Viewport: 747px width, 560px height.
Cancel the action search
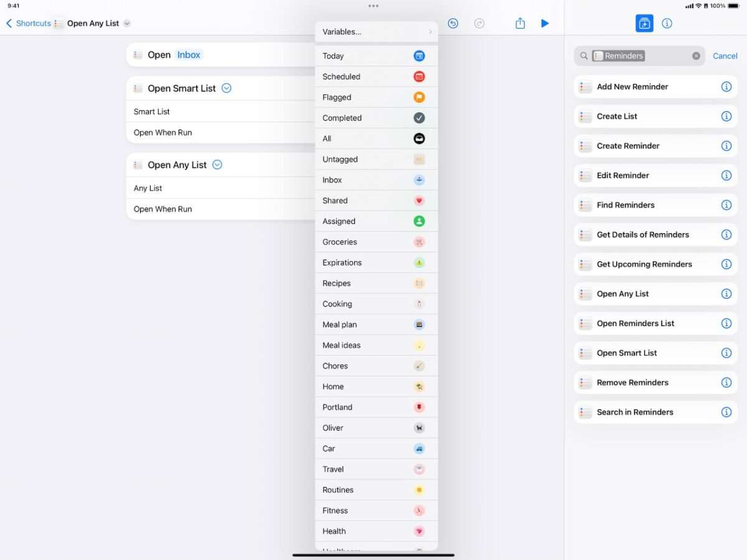pyautogui.click(x=725, y=56)
